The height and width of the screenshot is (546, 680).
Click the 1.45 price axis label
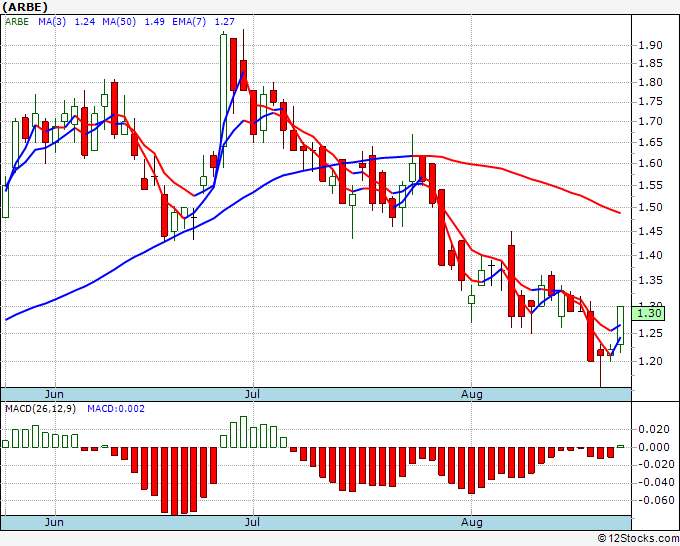tap(650, 231)
